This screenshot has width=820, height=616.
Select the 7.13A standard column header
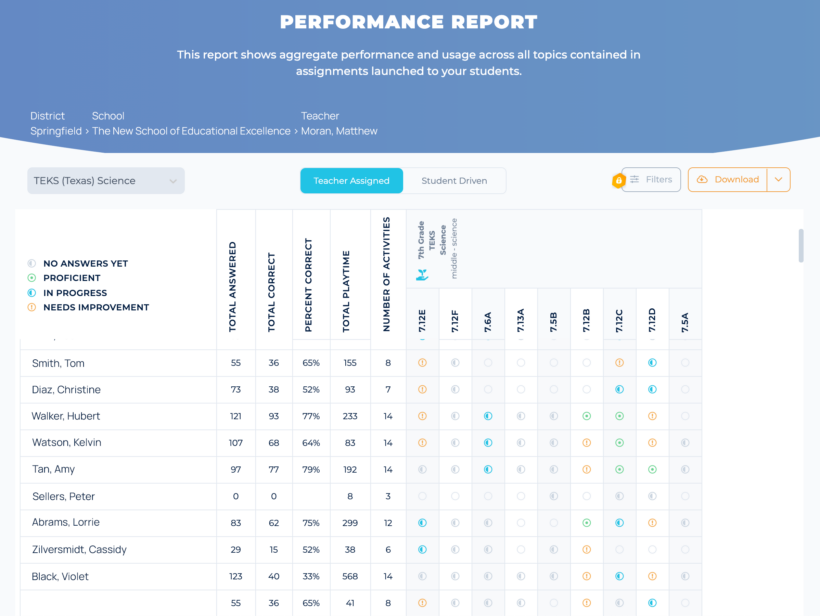pyautogui.click(x=520, y=320)
